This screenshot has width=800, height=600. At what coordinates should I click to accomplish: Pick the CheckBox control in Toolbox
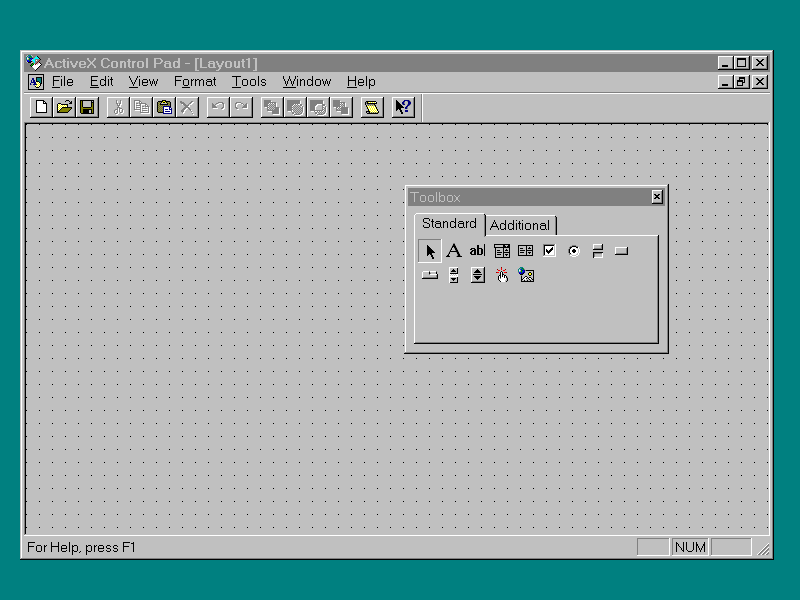[549, 251]
